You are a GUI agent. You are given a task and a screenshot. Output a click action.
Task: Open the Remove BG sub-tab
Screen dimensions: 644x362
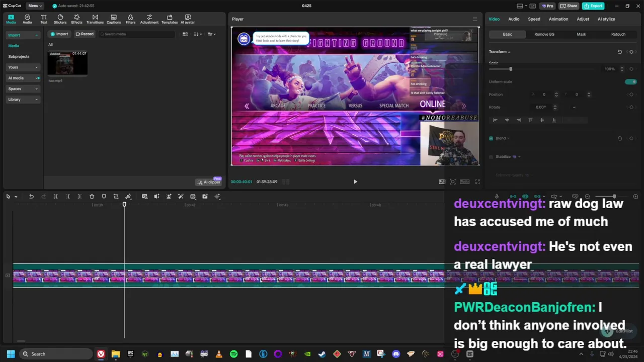(x=544, y=34)
